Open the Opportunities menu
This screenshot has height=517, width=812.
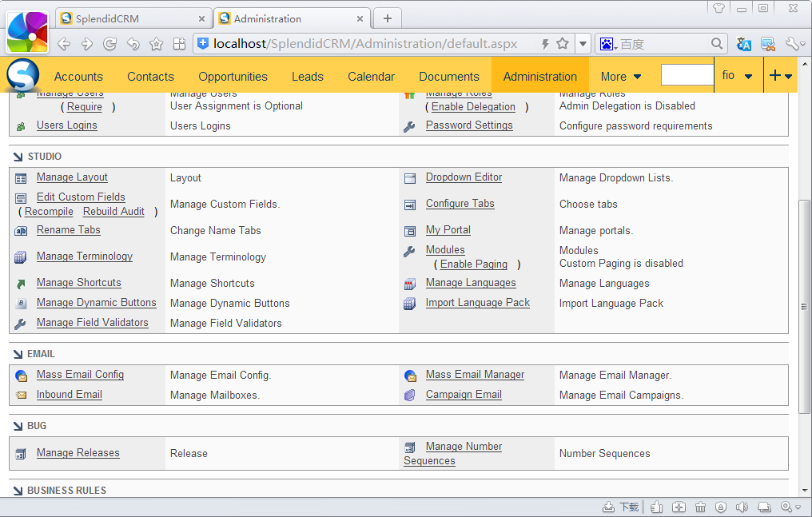pyautogui.click(x=233, y=77)
